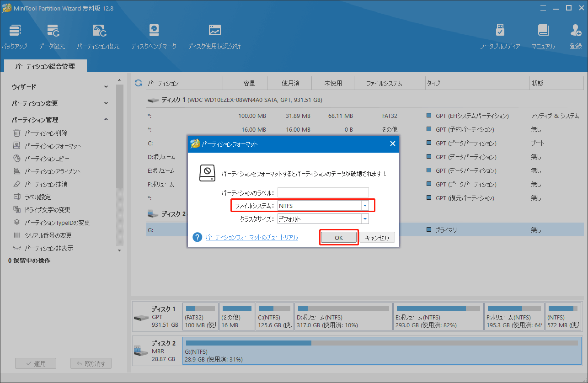This screenshot has width=588, height=383.
Task: Sort by 未使用 column header
Action: tap(333, 83)
